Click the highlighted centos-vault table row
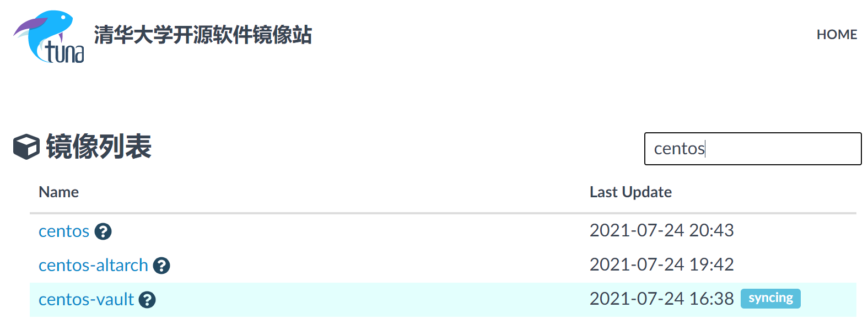 click(x=386, y=299)
